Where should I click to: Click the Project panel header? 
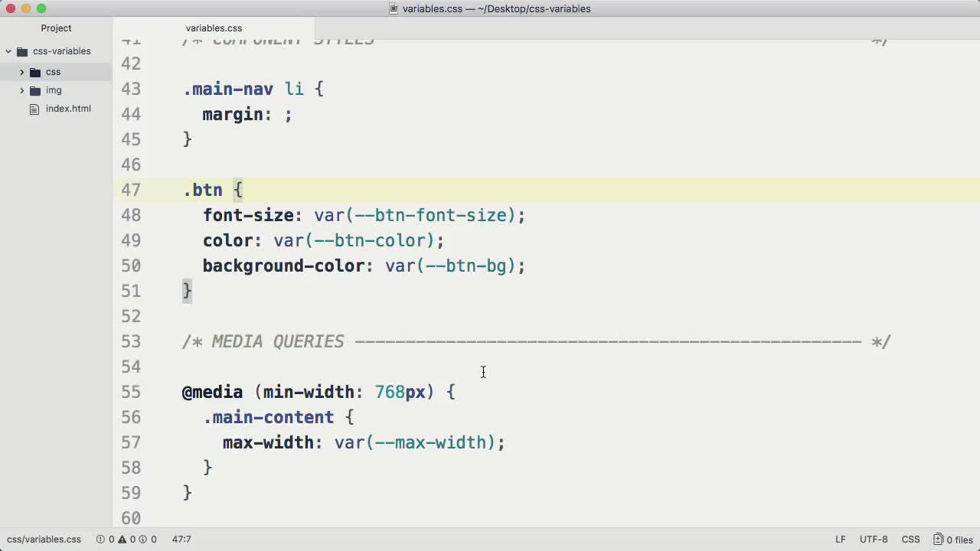tap(55, 28)
